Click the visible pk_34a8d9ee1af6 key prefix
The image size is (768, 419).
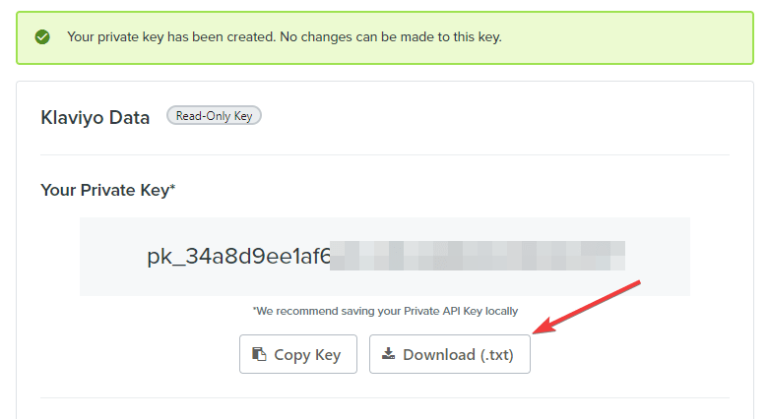(238, 256)
